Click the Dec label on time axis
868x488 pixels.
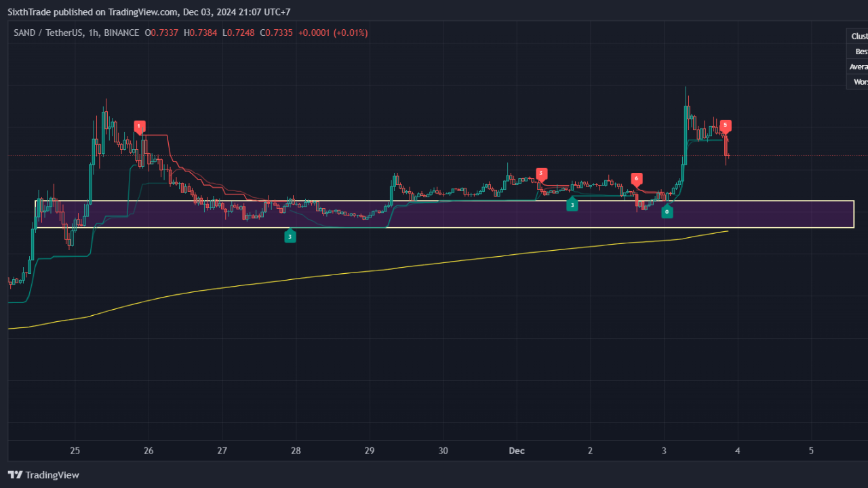coord(517,451)
